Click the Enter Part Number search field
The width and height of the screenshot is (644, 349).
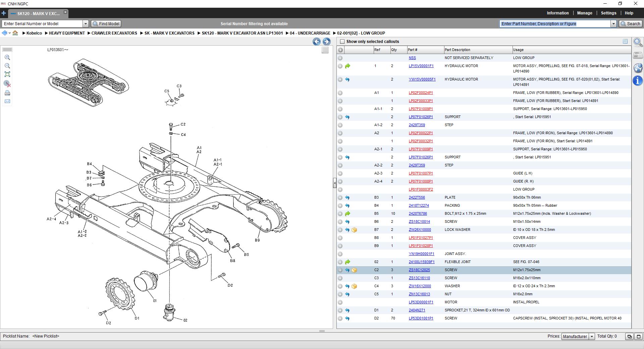pos(555,23)
